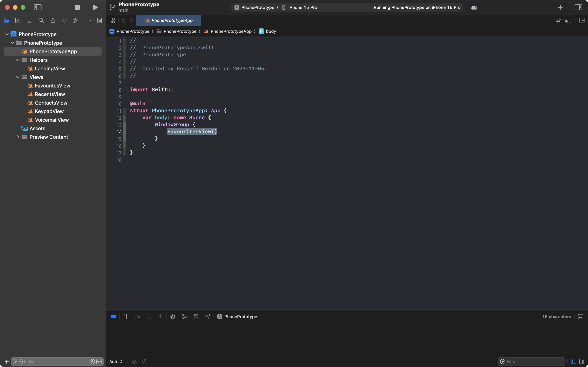Click the Simulate Location arrow icon

(x=208, y=317)
